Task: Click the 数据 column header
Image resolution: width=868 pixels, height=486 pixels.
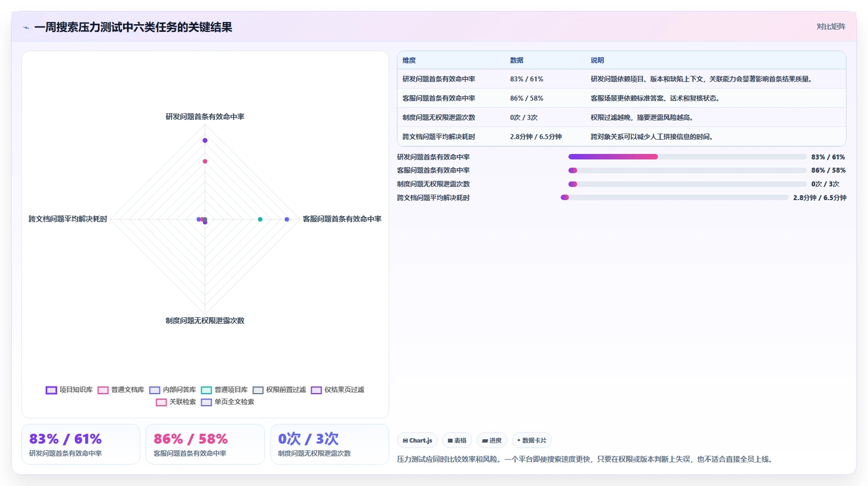Action: pyautogui.click(x=517, y=60)
